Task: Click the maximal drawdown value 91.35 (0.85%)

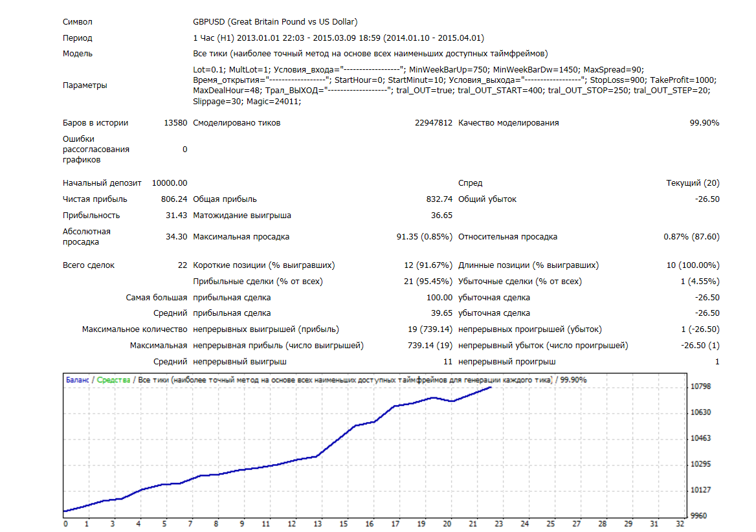Action: coord(425,237)
